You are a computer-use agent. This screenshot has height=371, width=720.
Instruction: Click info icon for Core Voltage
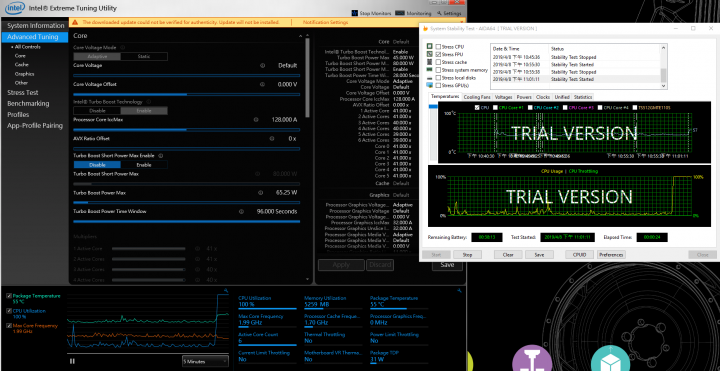263,66
